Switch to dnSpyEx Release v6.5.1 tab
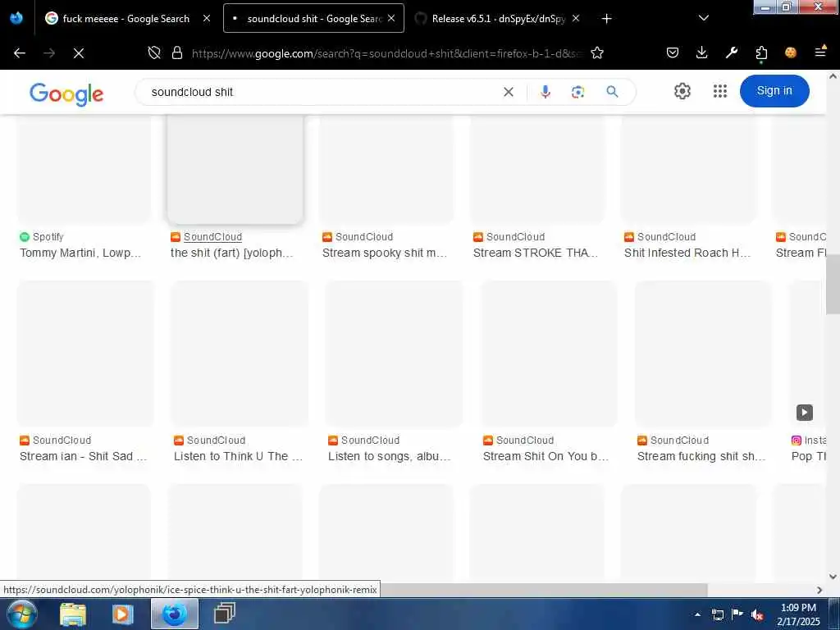840x630 pixels. (x=496, y=19)
